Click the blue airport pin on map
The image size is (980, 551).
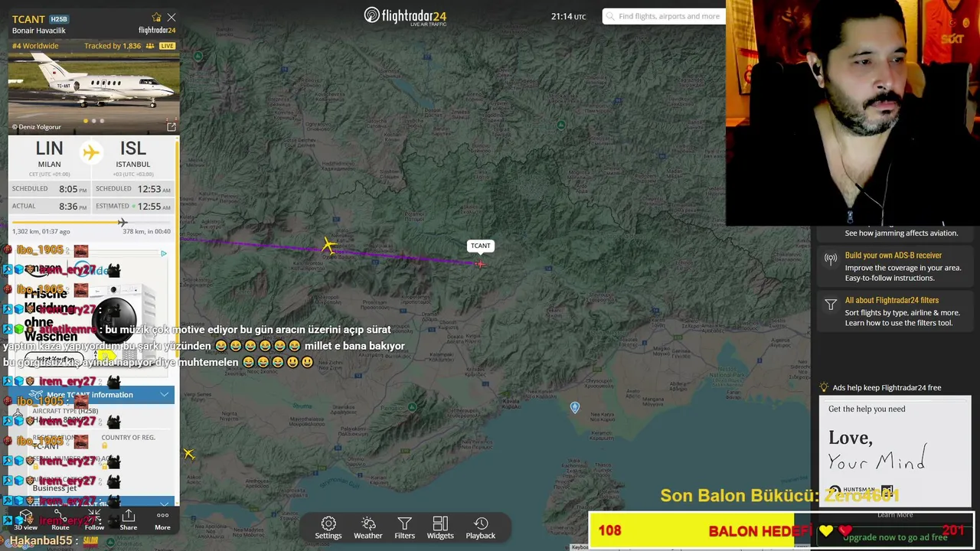[x=575, y=408]
